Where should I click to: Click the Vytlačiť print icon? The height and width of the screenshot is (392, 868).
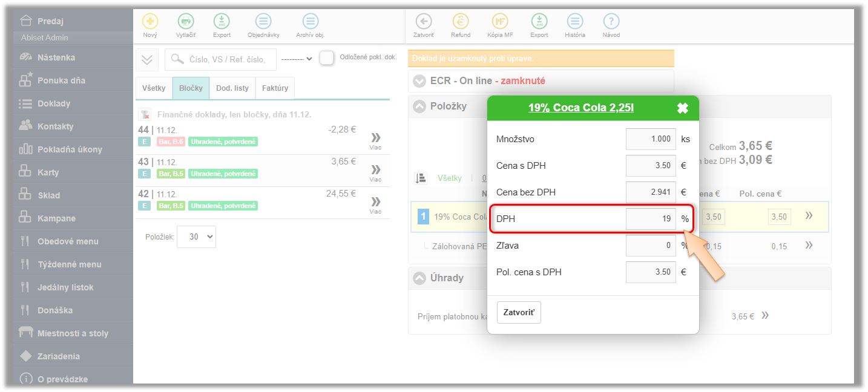pos(186,21)
